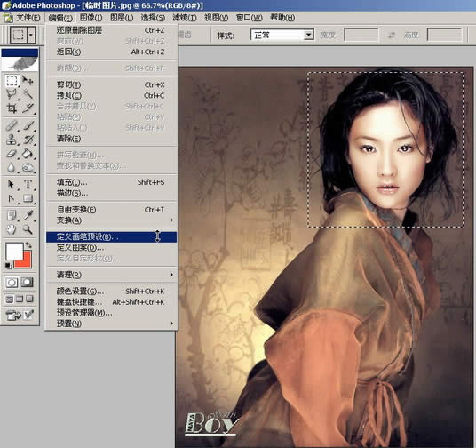The image size is (476, 448).
Task: Select the Paint Bucket tool
Action: [x=28, y=154]
